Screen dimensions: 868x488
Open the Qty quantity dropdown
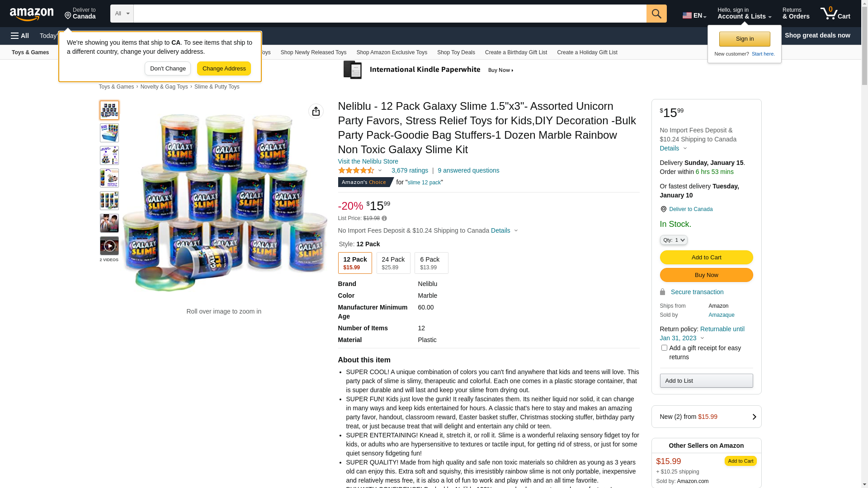[x=674, y=240]
